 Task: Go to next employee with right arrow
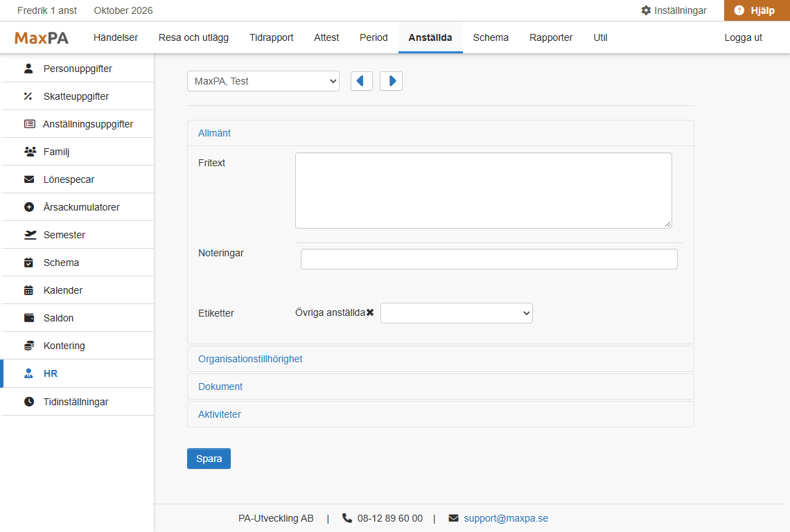[x=391, y=81]
